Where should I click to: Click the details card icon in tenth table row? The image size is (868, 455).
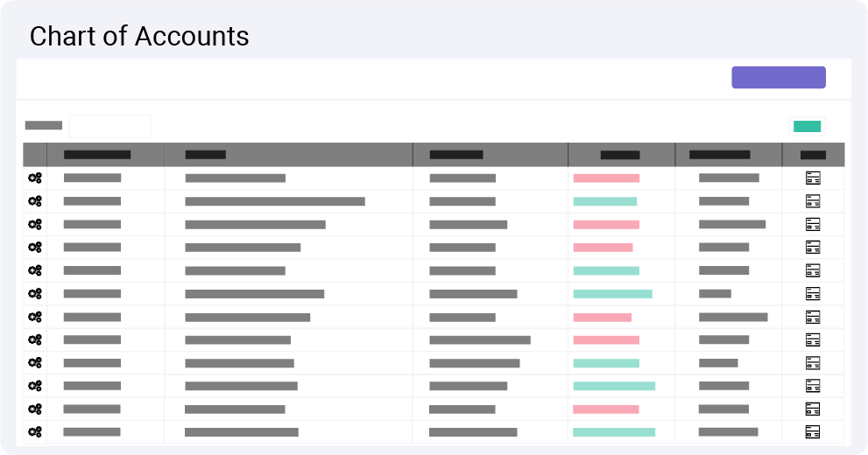click(x=813, y=385)
